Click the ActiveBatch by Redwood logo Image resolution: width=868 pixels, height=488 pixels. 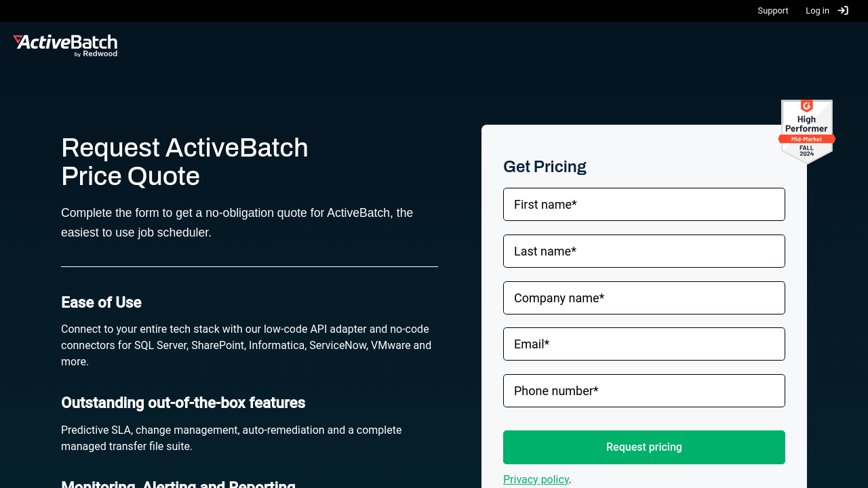(65, 45)
